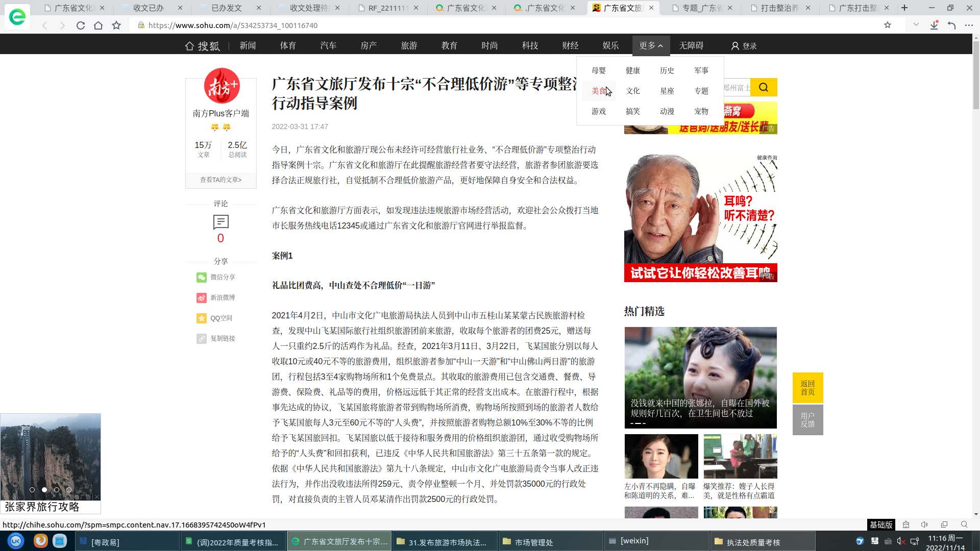Open the address bar history dropdown arrow
980x551 pixels.
point(914,25)
